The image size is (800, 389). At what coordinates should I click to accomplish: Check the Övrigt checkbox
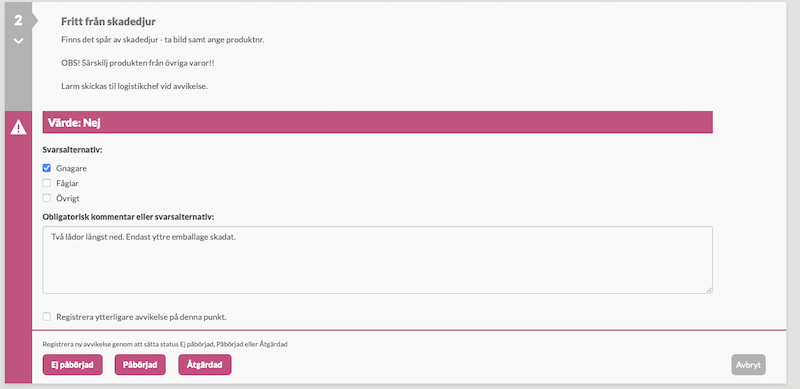[x=46, y=198]
